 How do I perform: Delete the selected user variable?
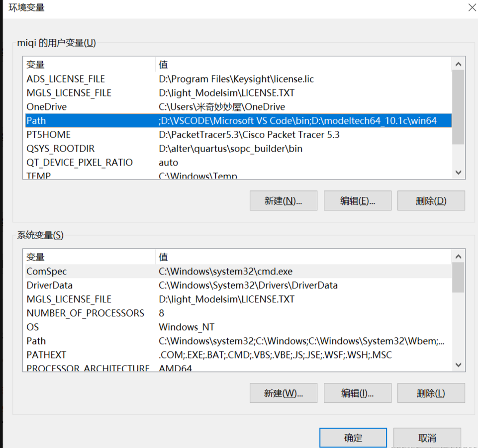[431, 201]
